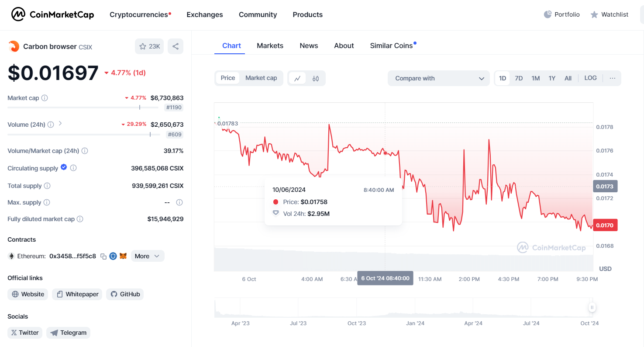This screenshot has height=347, width=644.
Task: Switch to candlestick chart view
Action: point(316,79)
